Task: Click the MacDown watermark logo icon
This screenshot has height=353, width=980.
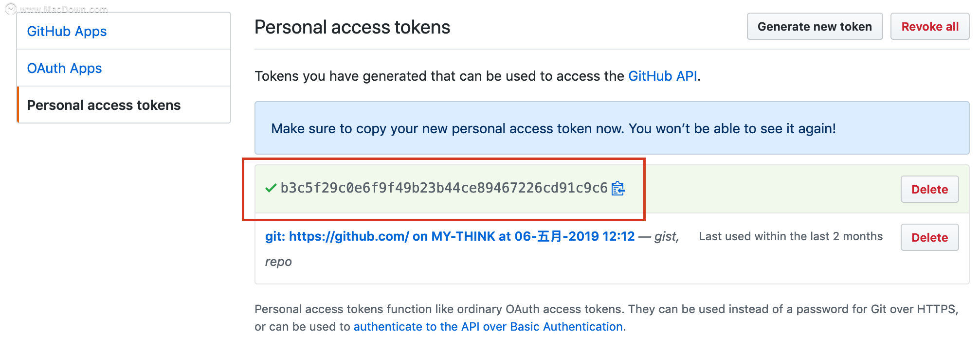Action: click(11, 9)
